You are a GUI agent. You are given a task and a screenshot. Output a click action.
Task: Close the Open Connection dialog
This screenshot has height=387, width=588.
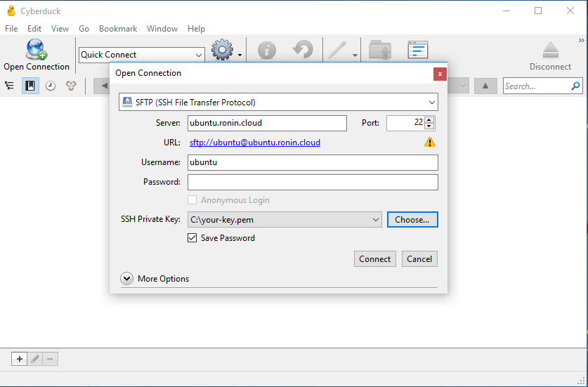(440, 74)
